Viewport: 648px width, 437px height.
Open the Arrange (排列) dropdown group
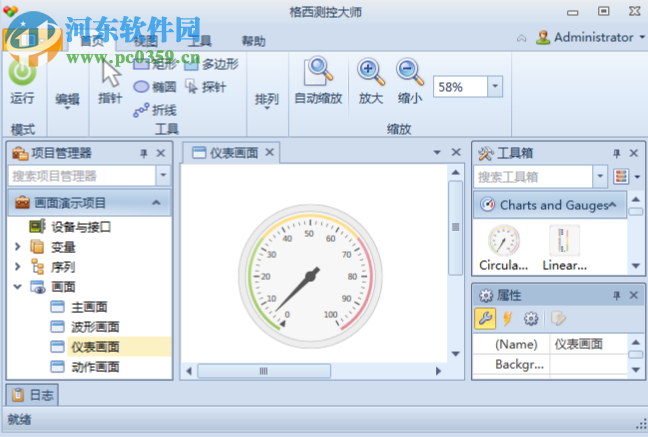(267, 100)
